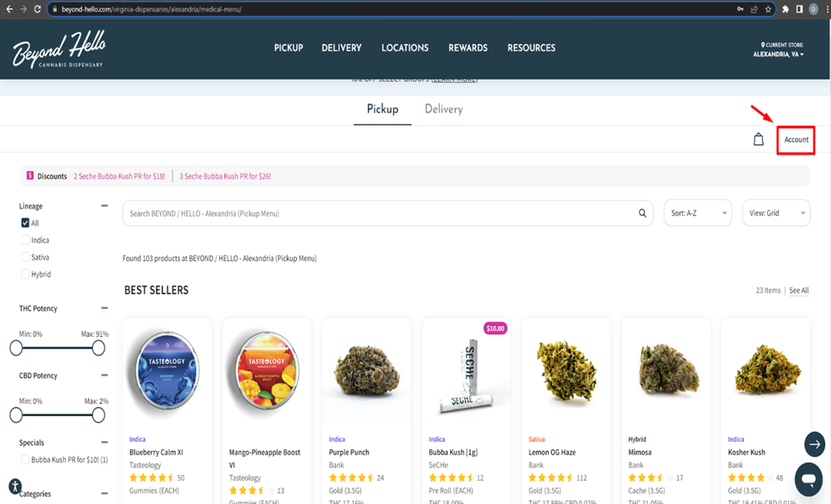Check the Indica lineage filter
This screenshot has width=831, height=504.
click(25, 240)
